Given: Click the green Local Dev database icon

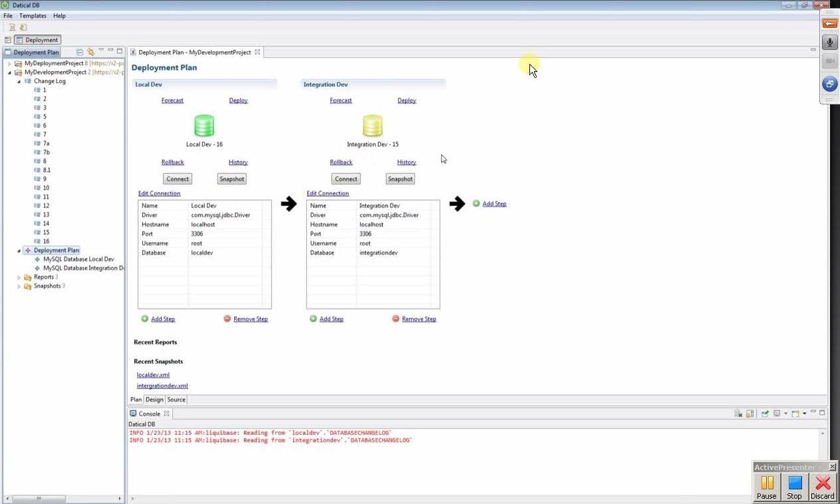Looking at the screenshot, I should (x=204, y=126).
